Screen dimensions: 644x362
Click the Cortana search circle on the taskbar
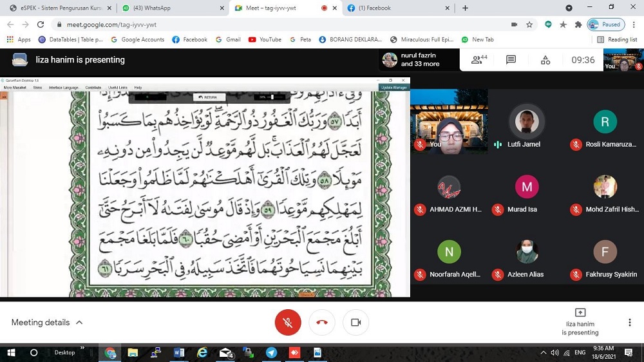click(x=33, y=352)
